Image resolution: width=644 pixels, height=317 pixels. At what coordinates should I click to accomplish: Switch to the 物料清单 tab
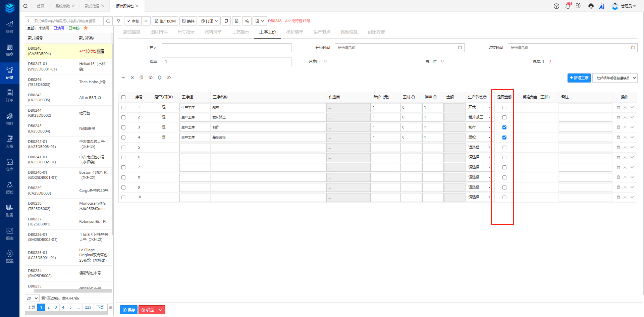pyautogui.click(x=213, y=32)
